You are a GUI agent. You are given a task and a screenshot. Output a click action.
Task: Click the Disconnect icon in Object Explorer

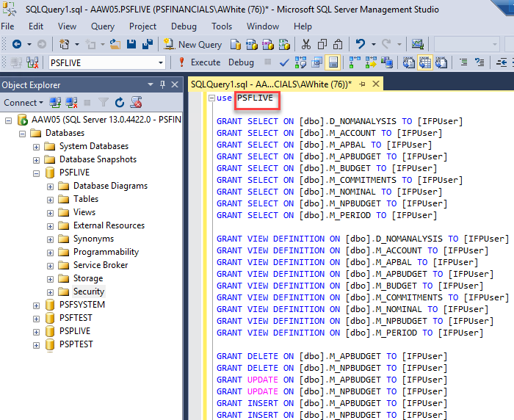point(71,103)
